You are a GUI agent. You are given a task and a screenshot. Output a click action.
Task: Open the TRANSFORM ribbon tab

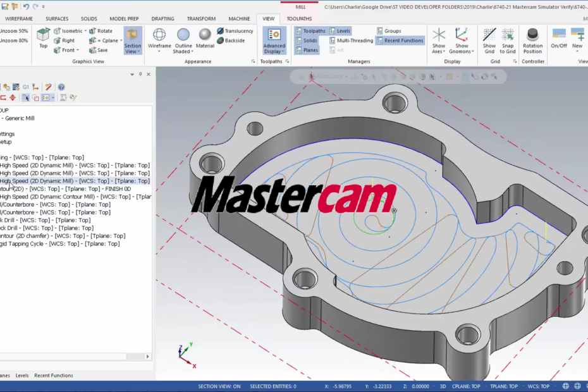202,19
